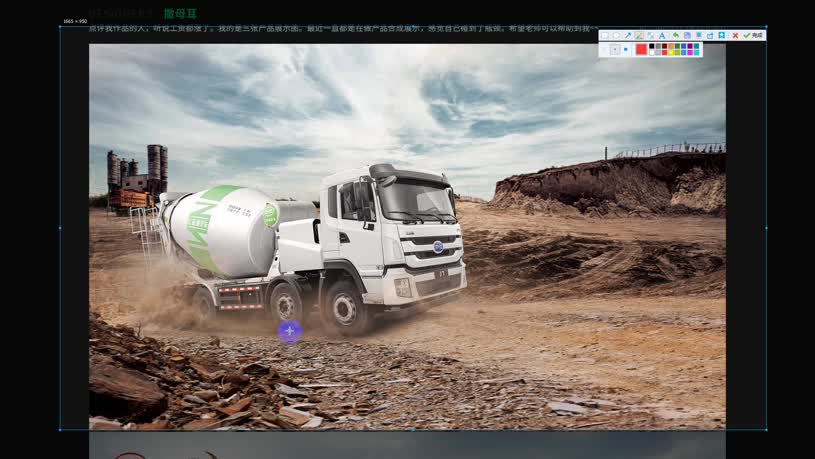Pick the magenta color swatch
Screen dimensions: 815x459
coord(690,53)
